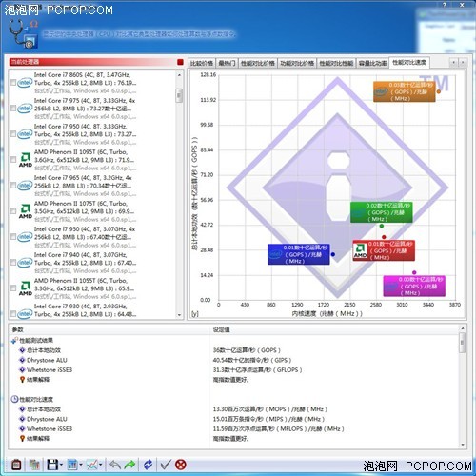Click the bar chart options icon
This screenshot has height=476, width=476.
coord(72,465)
